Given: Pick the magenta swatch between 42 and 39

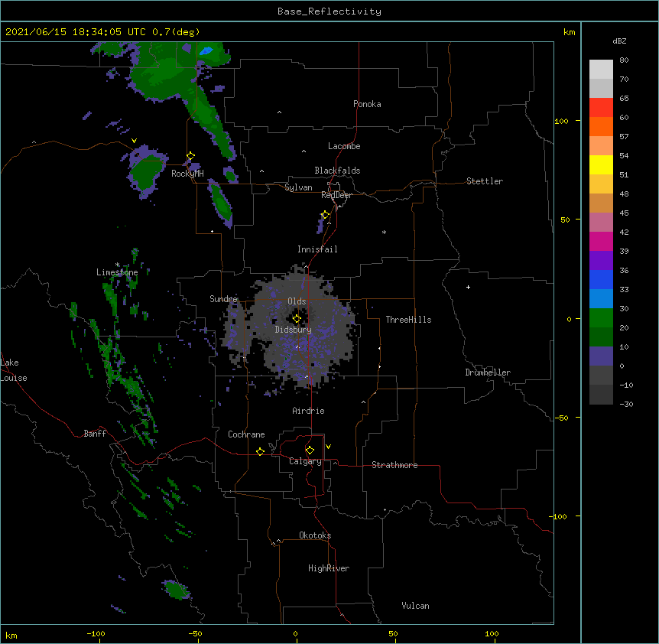Looking at the screenshot, I should point(601,241).
